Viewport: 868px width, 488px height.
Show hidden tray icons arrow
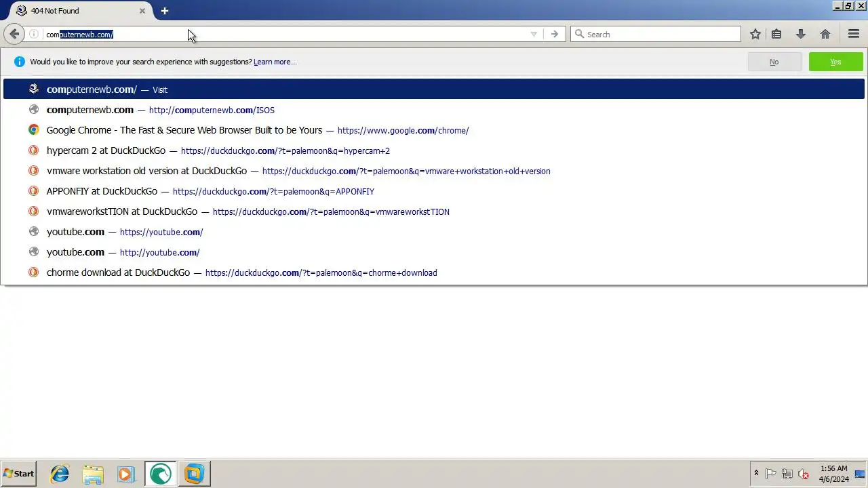756,474
